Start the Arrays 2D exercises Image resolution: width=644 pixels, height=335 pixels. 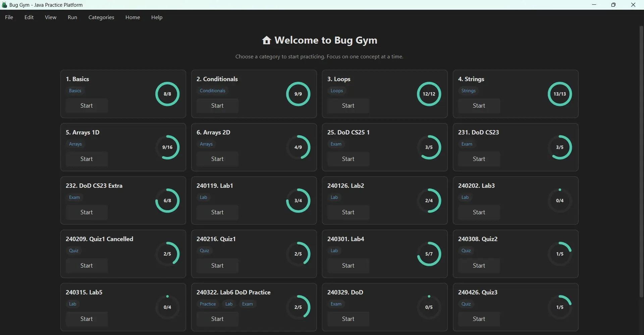(217, 159)
